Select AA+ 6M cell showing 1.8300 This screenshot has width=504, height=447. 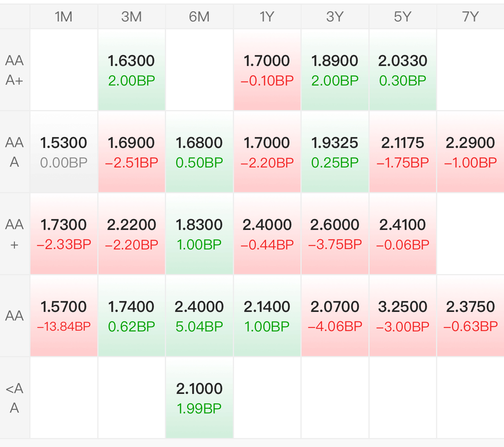tap(199, 234)
